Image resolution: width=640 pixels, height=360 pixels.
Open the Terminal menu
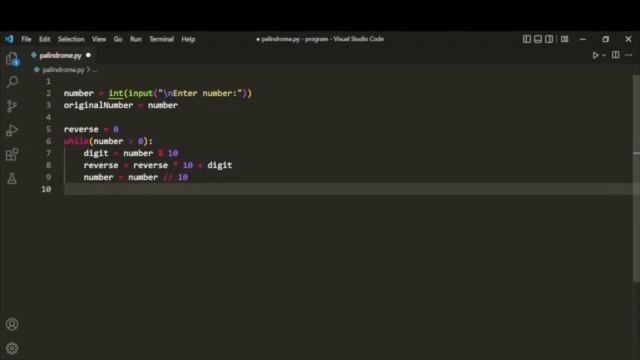coord(161,39)
